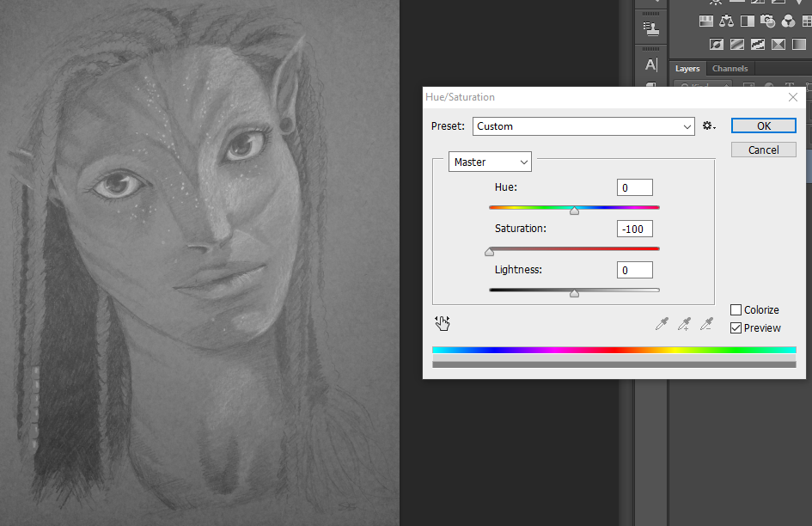Open preset options gear in Hue/Saturation dialog
The height and width of the screenshot is (526, 812).
(x=708, y=126)
